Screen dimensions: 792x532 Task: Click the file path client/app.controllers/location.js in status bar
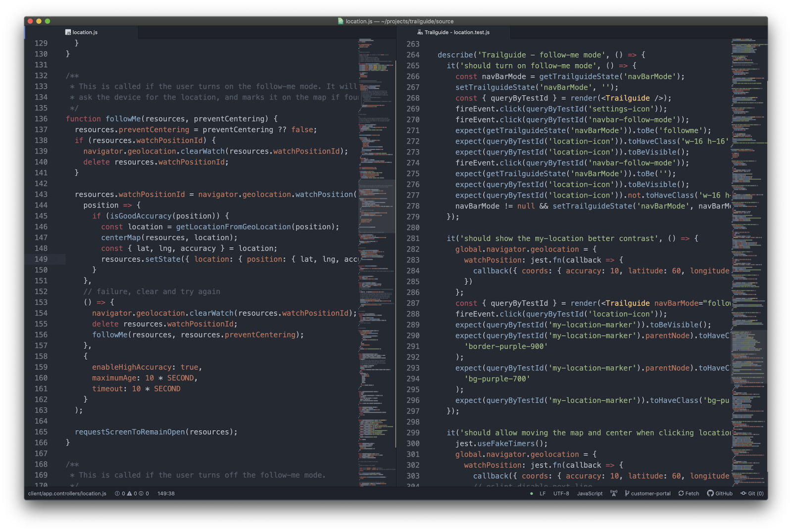tap(67, 493)
